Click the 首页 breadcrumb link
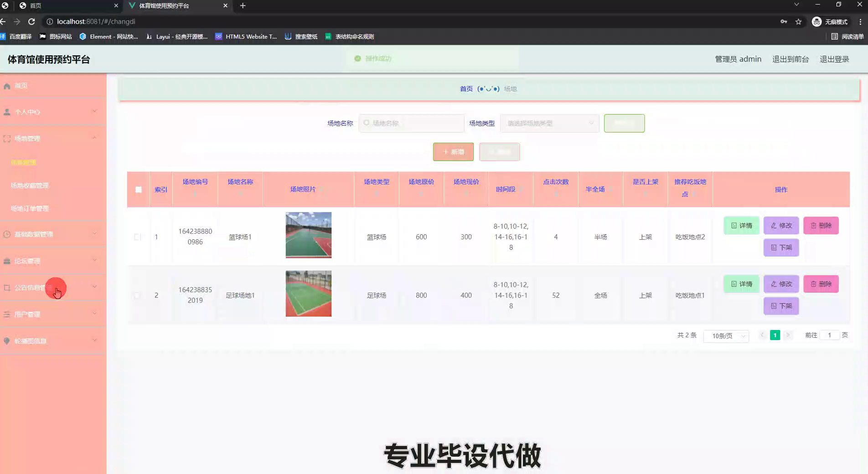 [466, 89]
